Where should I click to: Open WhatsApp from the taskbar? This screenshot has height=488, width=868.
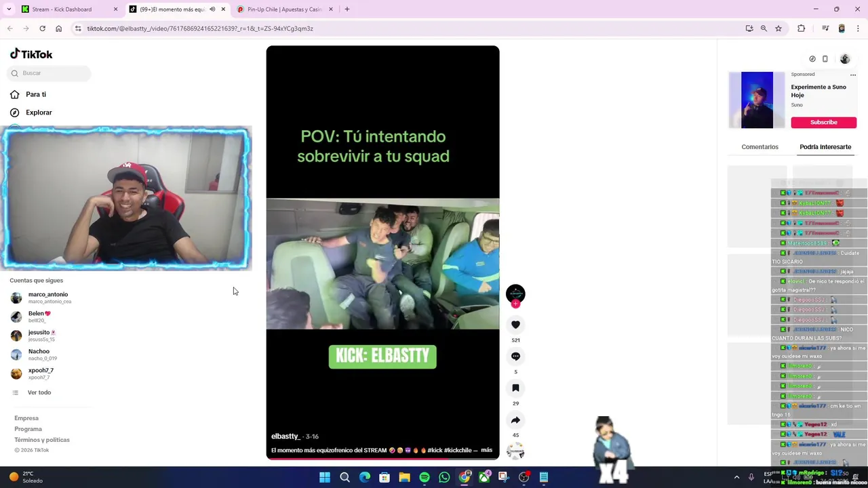(x=444, y=477)
